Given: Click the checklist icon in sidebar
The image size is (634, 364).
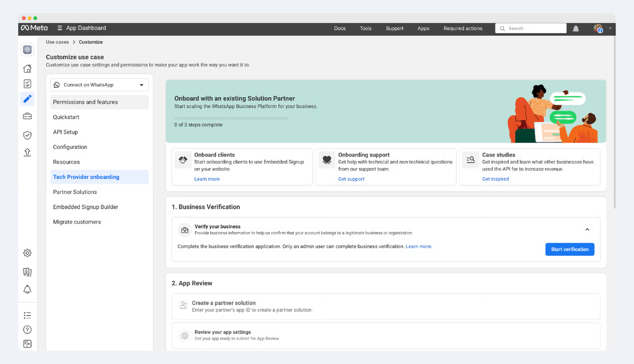Looking at the screenshot, I should point(28,84).
